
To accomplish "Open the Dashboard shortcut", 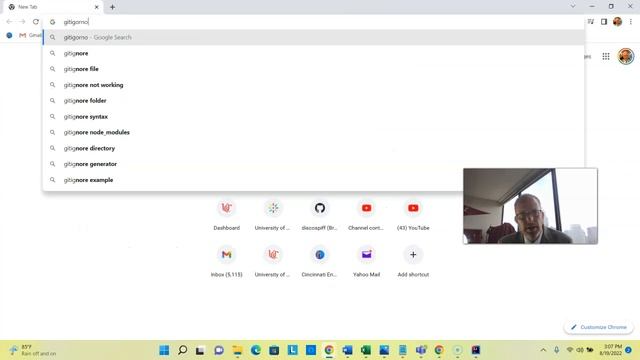I will [227, 216].
